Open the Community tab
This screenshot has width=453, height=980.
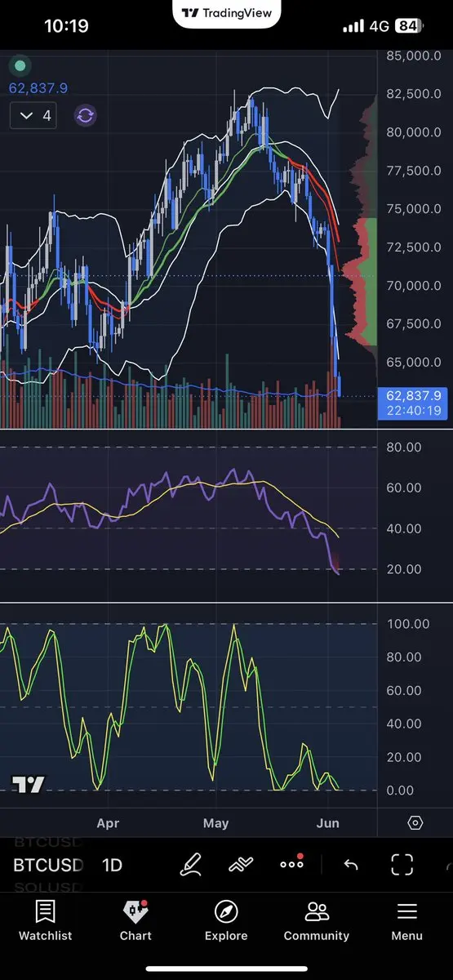tap(317, 920)
